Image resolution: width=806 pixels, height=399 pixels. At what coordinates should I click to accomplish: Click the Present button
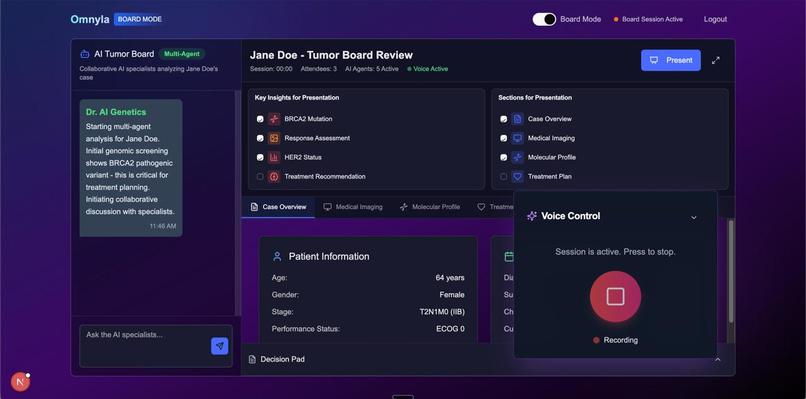670,60
